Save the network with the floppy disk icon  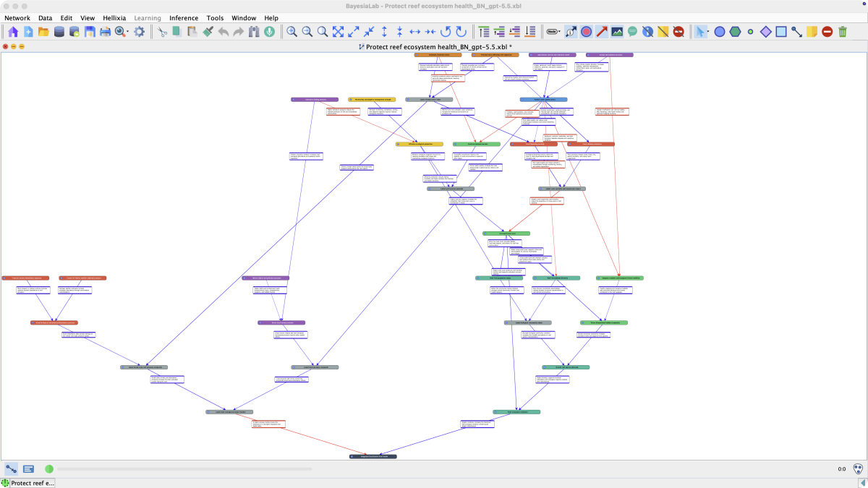90,32
